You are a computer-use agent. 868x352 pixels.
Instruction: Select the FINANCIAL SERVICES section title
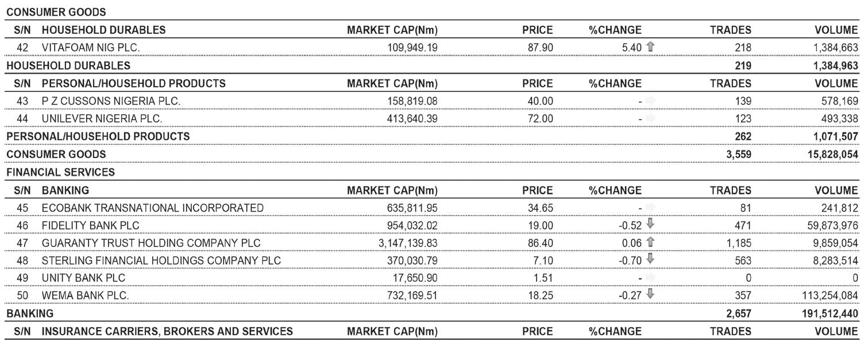[x=60, y=172]
